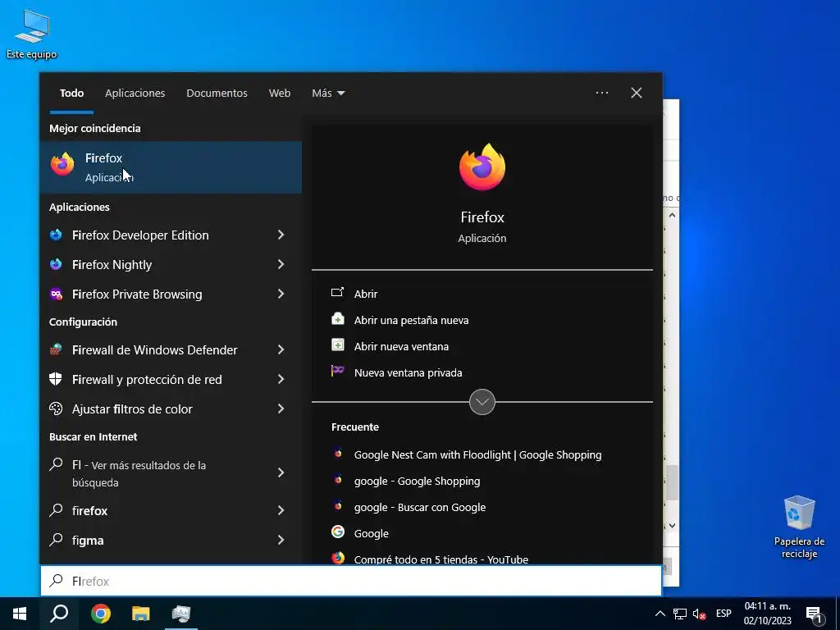Click the palette icon for Ajustar filtros de color
840x630 pixels.
click(56, 409)
